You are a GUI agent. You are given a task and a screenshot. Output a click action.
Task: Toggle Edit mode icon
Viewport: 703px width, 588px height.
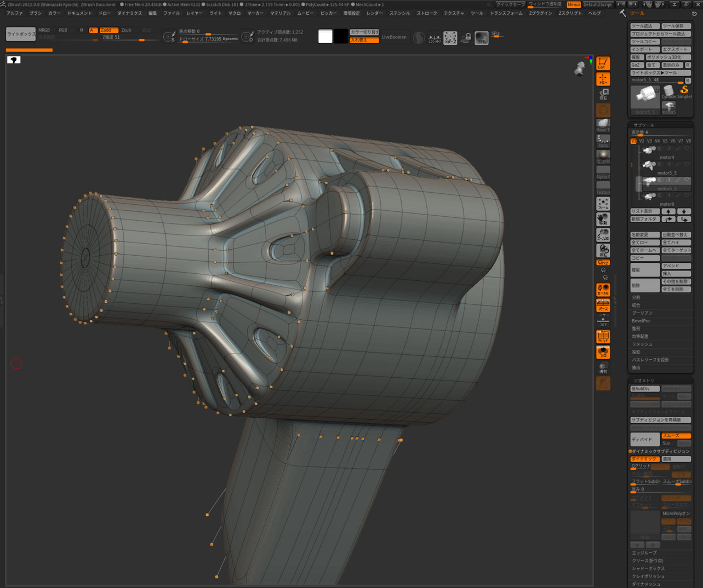603,64
